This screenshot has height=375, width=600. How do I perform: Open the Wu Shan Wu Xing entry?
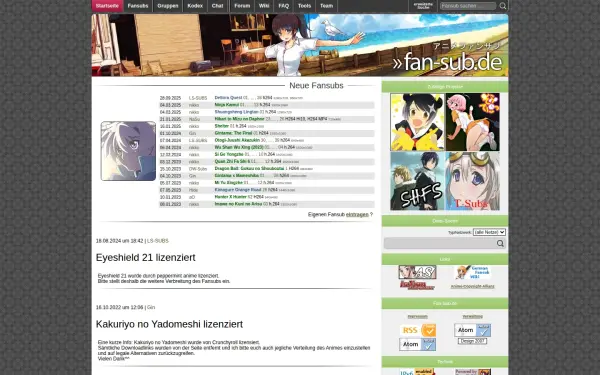coord(239,147)
